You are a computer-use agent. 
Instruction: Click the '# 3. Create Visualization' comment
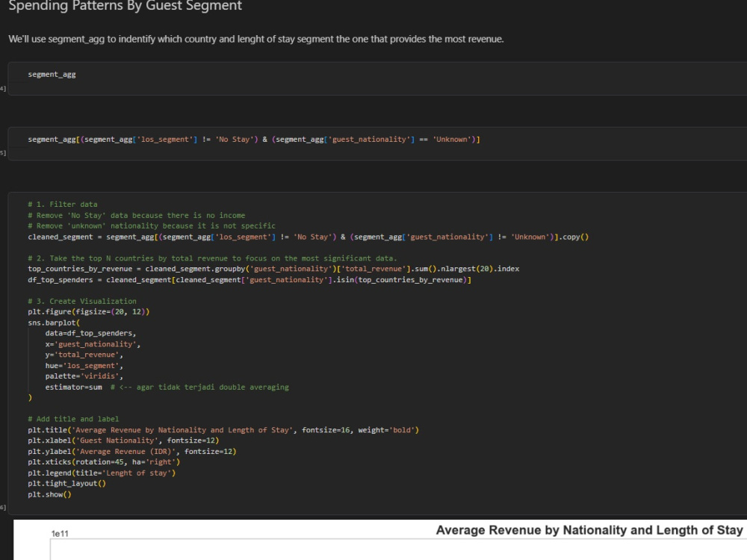(x=82, y=301)
